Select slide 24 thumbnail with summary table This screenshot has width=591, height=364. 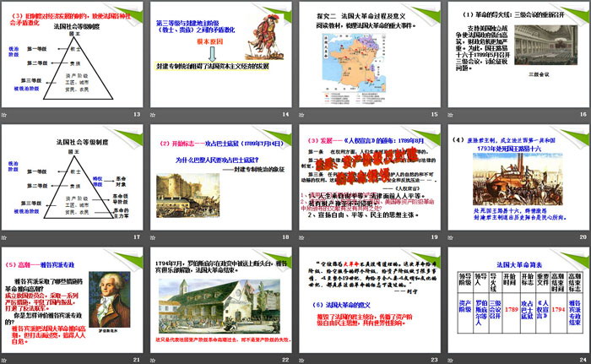click(518, 301)
